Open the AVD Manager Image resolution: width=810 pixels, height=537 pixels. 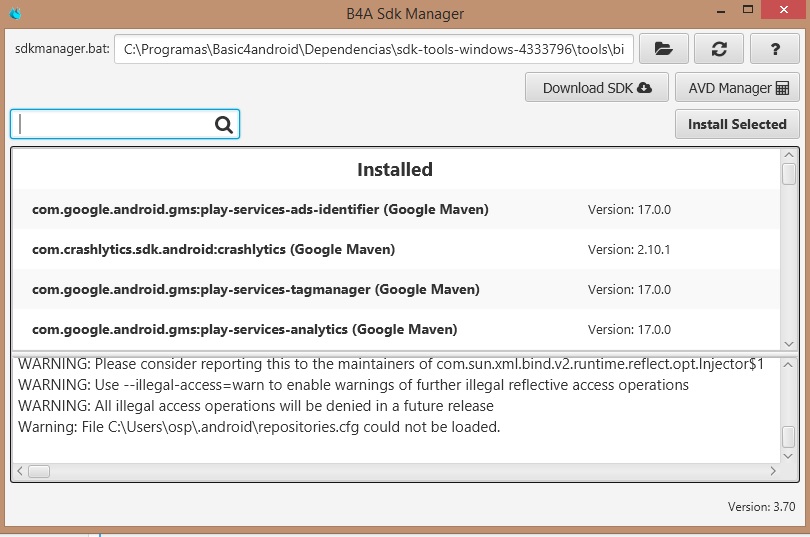pyautogui.click(x=737, y=87)
